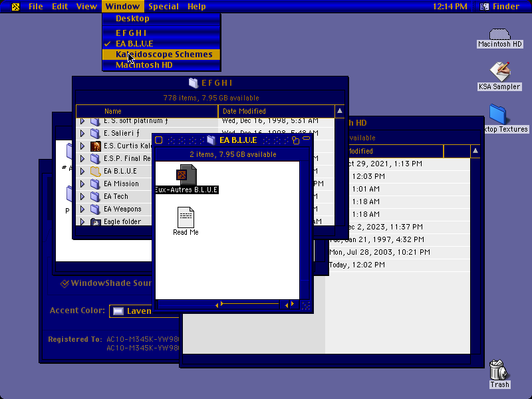
Task: Expand the E. Salieri ƒ folder triangle
Action: click(x=82, y=134)
